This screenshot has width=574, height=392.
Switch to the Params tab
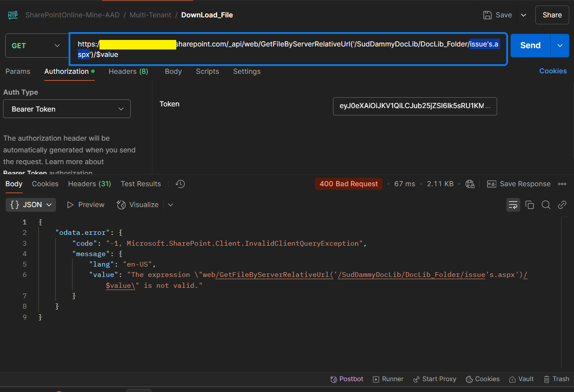(18, 72)
